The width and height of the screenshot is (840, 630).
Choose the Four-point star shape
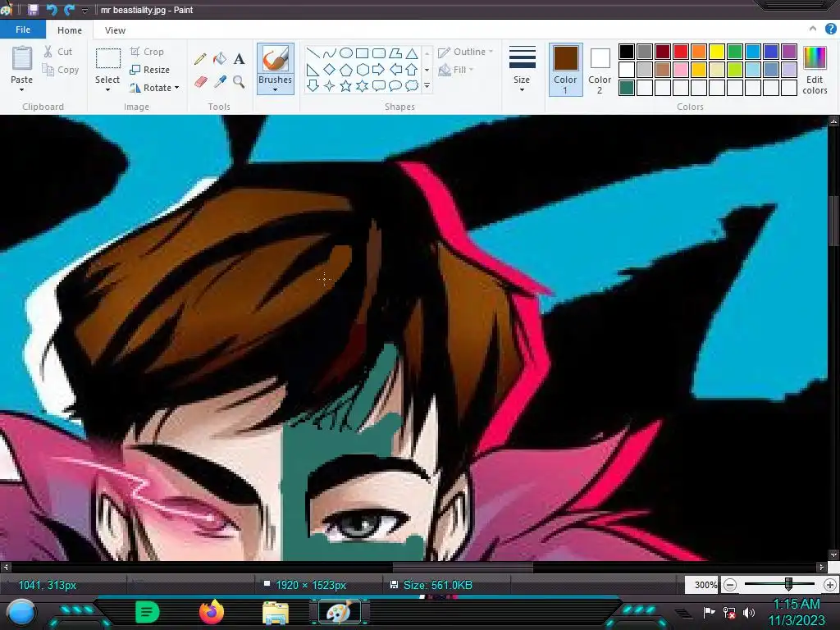point(330,85)
